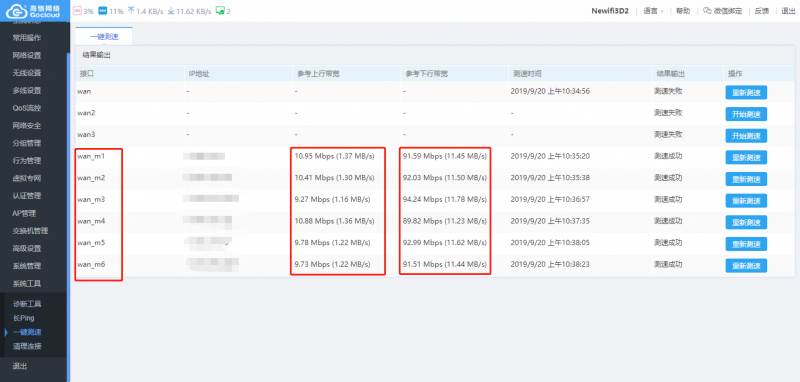The width and height of the screenshot is (800, 382).
Task: Click the 10.95 Mbps (1.37 MB/s) cell
Action: tap(334, 156)
